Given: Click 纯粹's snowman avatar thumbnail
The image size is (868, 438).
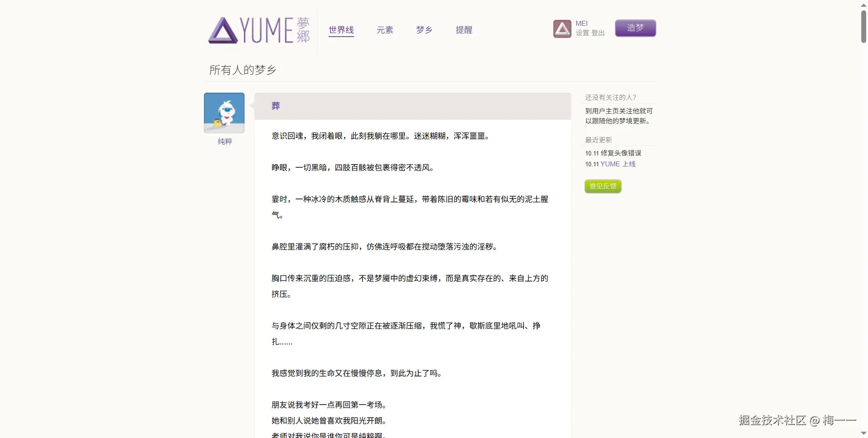Looking at the screenshot, I should [224, 113].
